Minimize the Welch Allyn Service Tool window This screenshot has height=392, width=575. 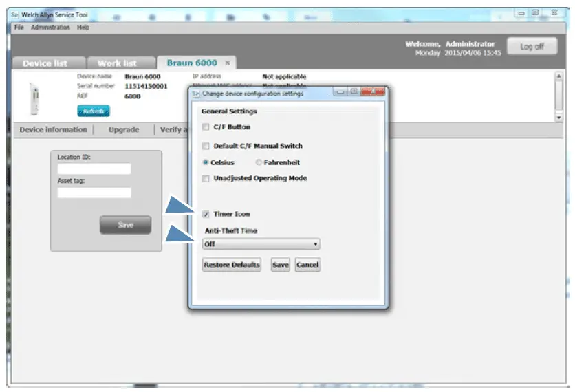(x=521, y=13)
